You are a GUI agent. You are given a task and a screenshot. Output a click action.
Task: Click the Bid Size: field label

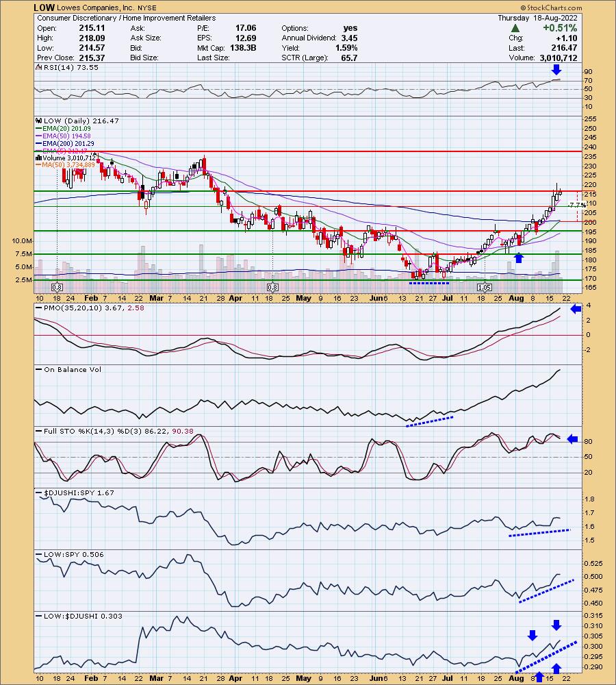(144, 58)
